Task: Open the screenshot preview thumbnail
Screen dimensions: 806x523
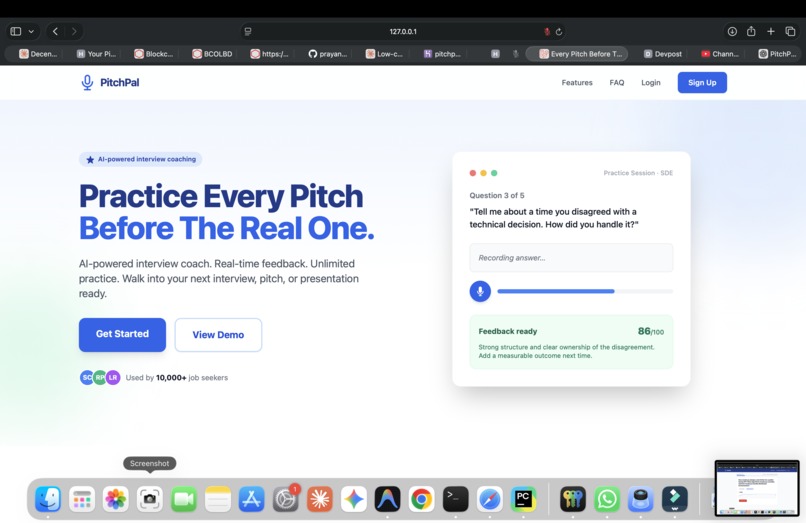Action: [757, 488]
